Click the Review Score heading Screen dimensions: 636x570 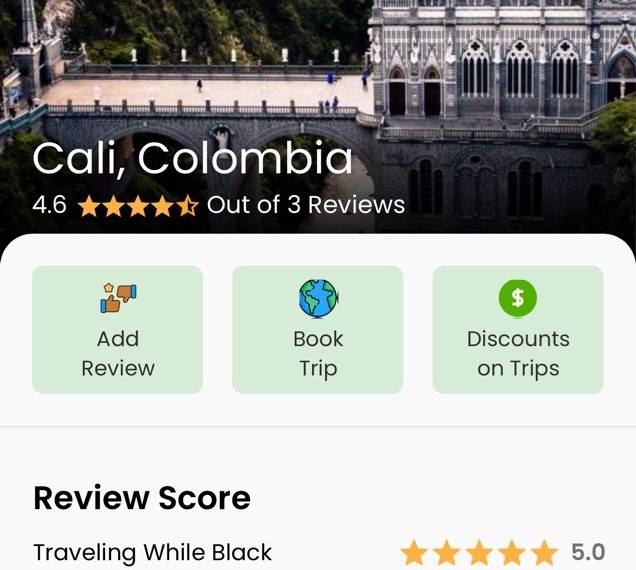pyautogui.click(x=142, y=498)
